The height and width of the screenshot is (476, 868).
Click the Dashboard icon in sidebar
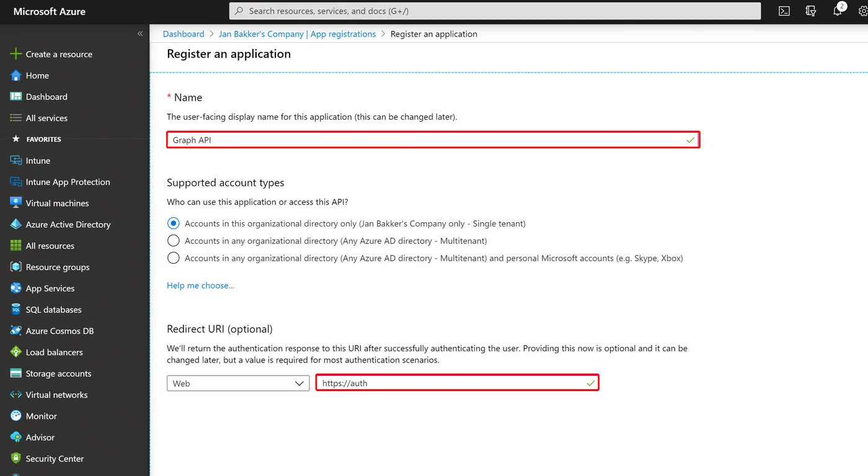pyautogui.click(x=15, y=97)
